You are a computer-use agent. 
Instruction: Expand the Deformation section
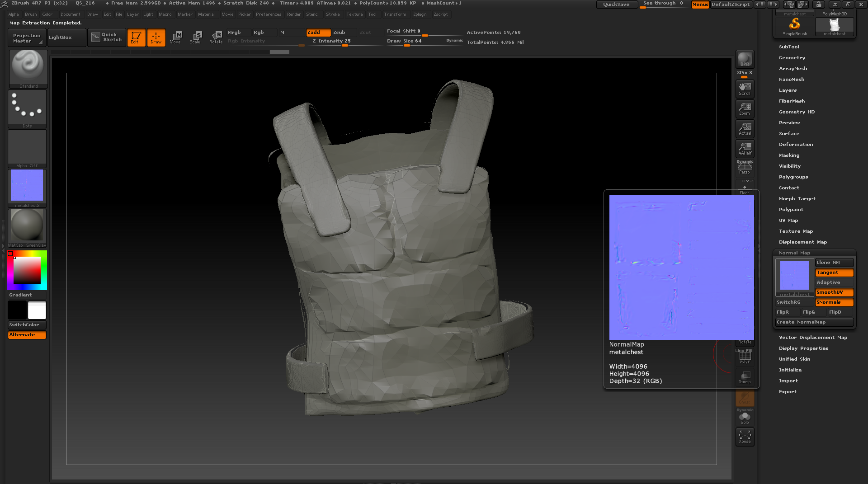796,145
